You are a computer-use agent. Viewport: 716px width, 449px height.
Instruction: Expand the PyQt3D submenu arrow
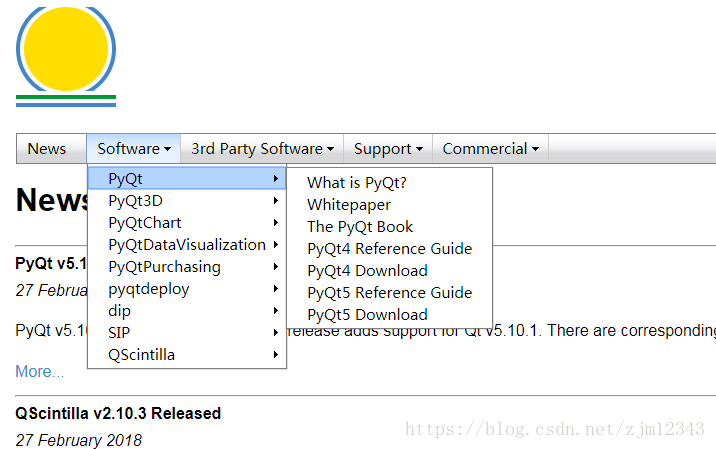coord(276,201)
